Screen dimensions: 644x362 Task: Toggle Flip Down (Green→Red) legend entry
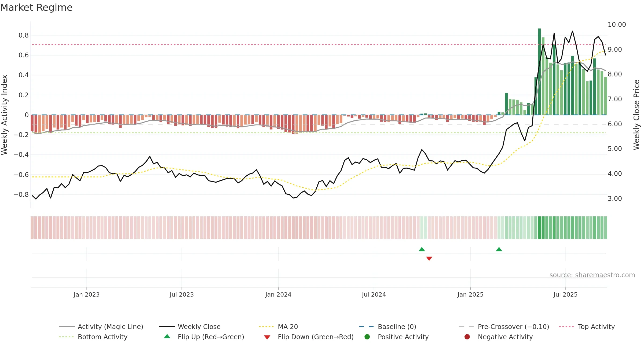click(309, 337)
